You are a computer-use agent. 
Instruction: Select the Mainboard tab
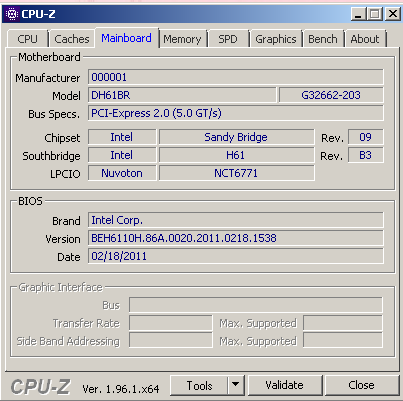[x=126, y=38]
